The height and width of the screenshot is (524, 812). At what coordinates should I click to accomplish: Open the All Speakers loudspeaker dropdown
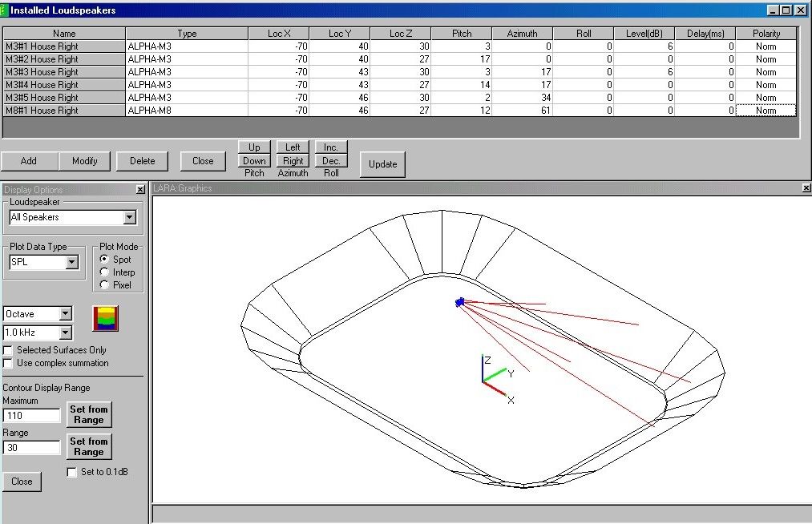pos(130,217)
